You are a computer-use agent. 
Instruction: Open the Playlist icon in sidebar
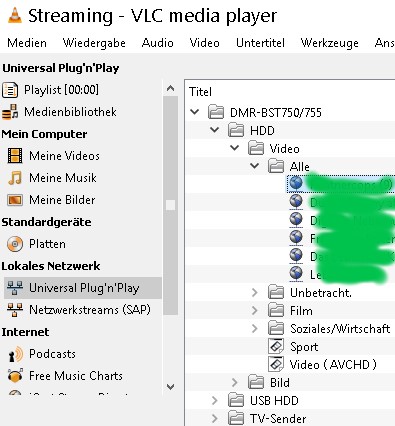click(x=10, y=90)
